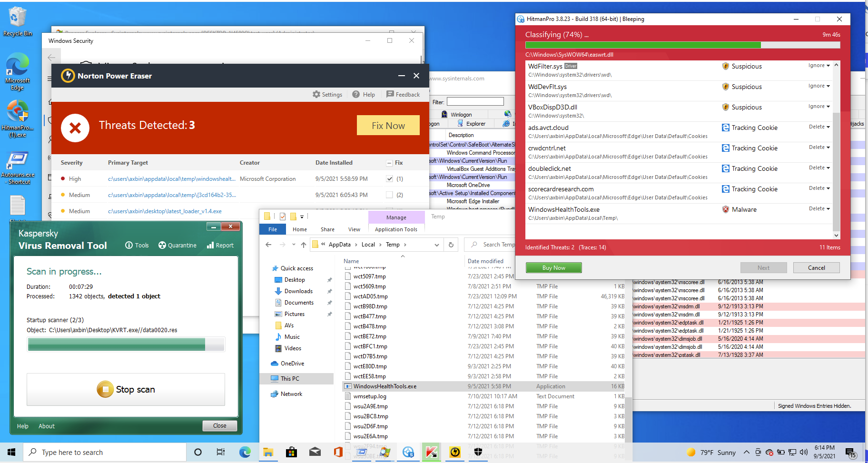The width and height of the screenshot is (868, 463).
Task: Open the Application Tools ribbon tab
Action: click(x=396, y=229)
